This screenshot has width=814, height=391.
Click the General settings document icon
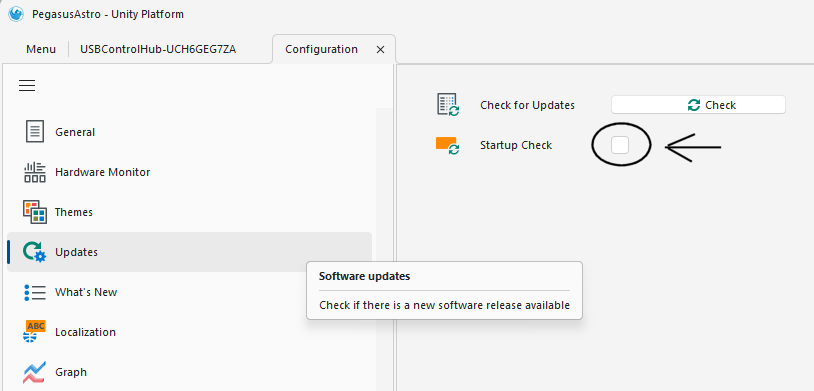pyautogui.click(x=35, y=131)
